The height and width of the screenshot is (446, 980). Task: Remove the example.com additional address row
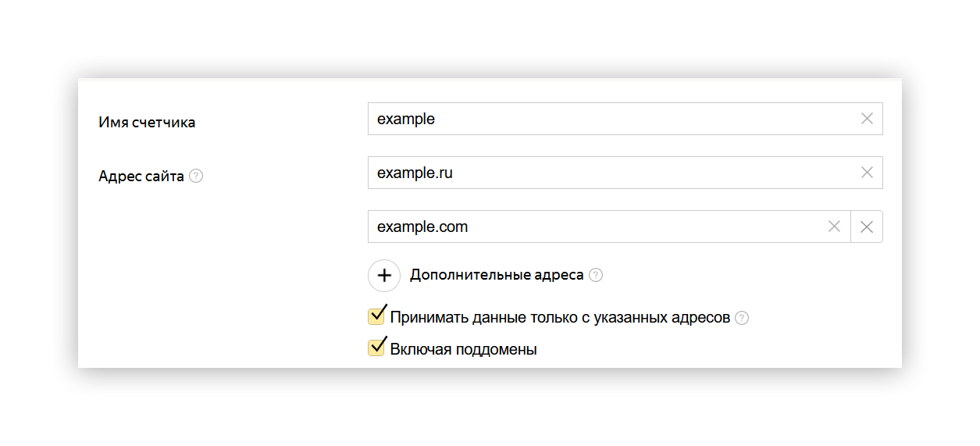867,227
